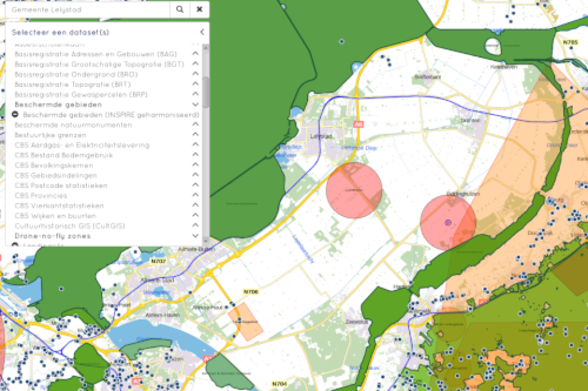Collapse the Drone-no-fly zones group
The width and height of the screenshot is (588, 391).
(195, 236)
